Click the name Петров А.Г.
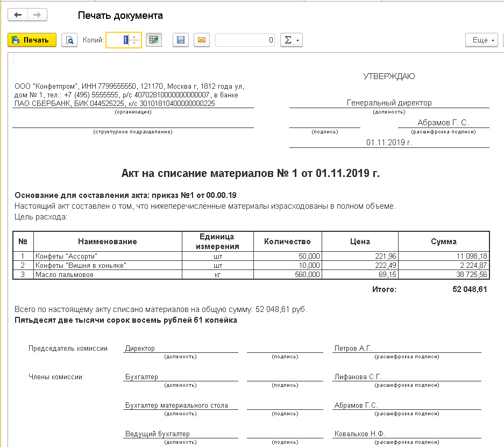The height and width of the screenshot is (447, 504). click(x=353, y=349)
